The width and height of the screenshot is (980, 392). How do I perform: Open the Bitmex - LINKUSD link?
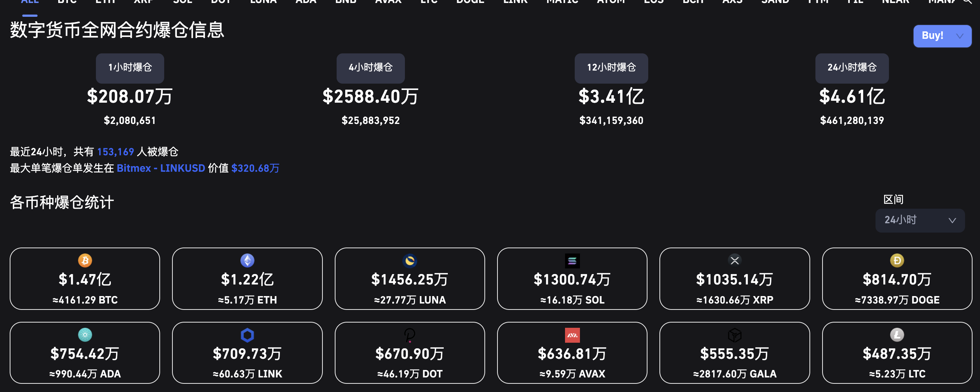pyautogui.click(x=160, y=168)
